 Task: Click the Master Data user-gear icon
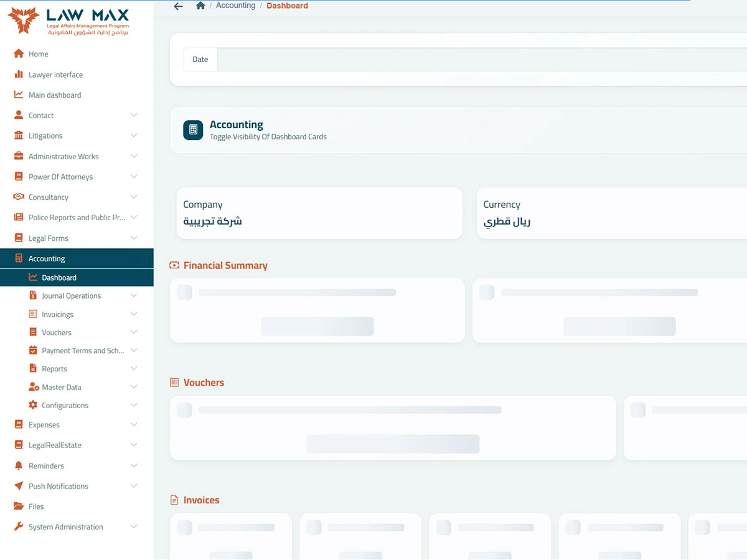tap(34, 387)
